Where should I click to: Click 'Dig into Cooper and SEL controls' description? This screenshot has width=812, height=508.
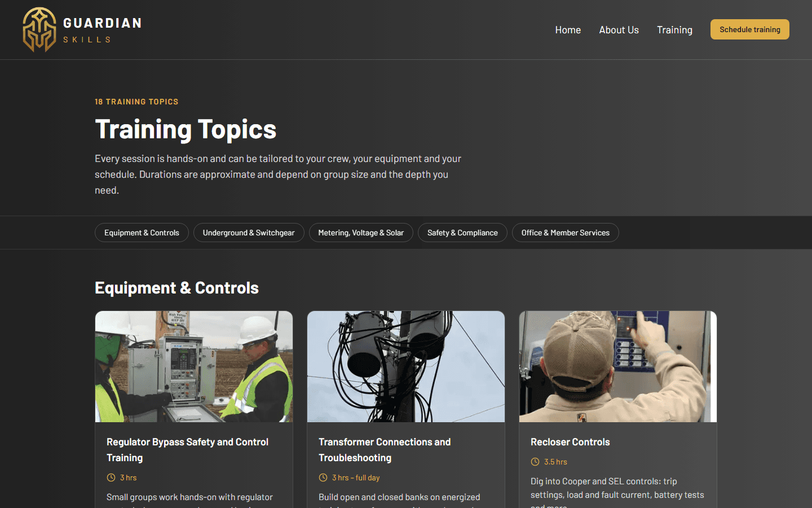[x=617, y=493]
